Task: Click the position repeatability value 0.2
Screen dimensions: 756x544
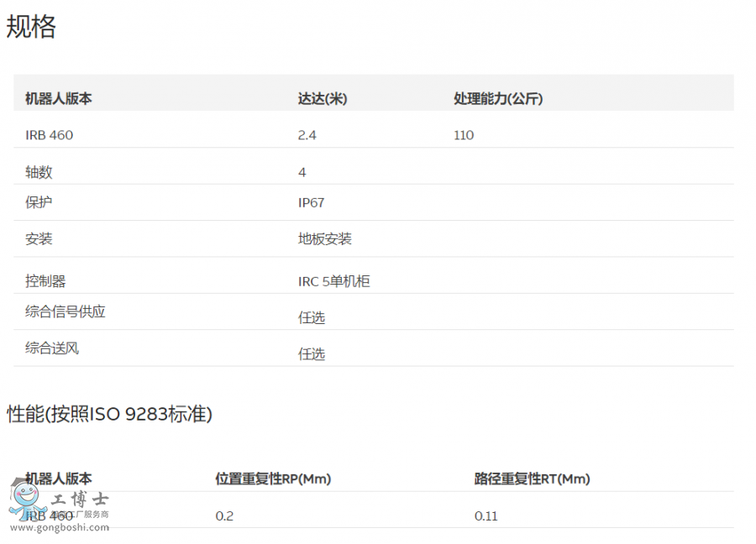Action: click(x=224, y=516)
